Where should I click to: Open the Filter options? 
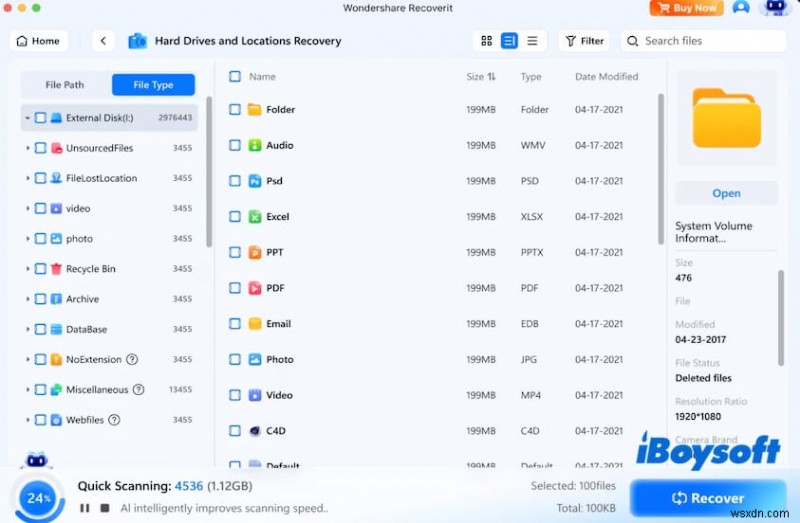pos(584,41)
